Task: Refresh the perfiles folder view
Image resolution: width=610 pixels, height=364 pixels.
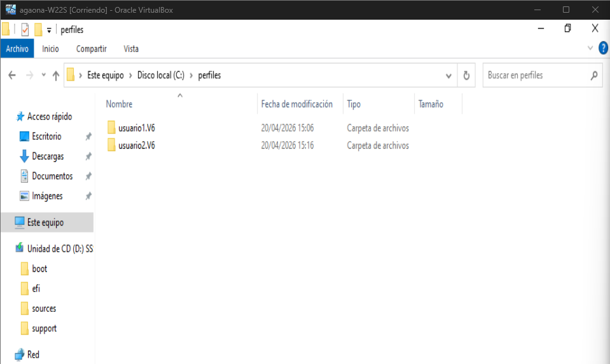Action: point(466,76)
